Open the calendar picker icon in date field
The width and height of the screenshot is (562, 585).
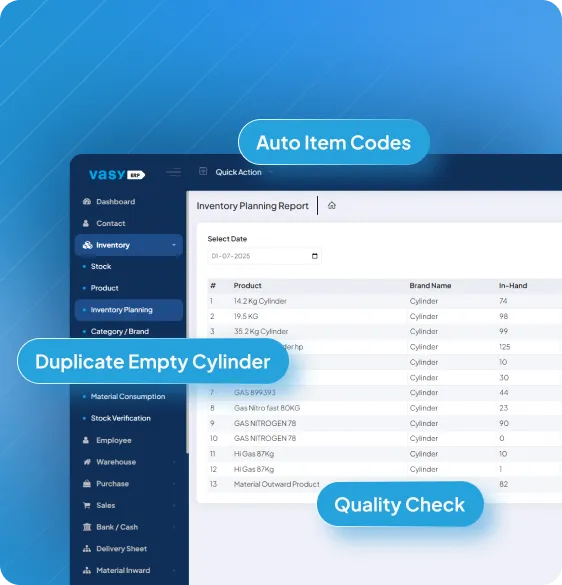click(x=315, y=256)
